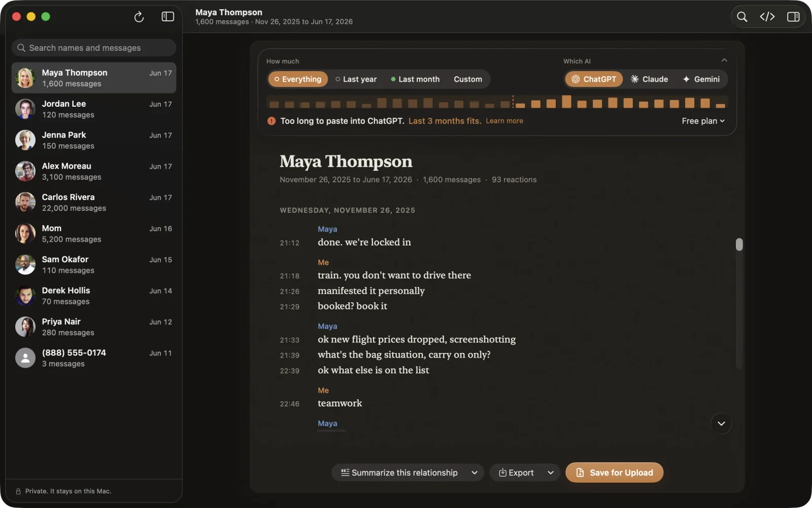Click the Export button
Image resolution: width=812 pixels, height=508 pixels.
(516, 472)
